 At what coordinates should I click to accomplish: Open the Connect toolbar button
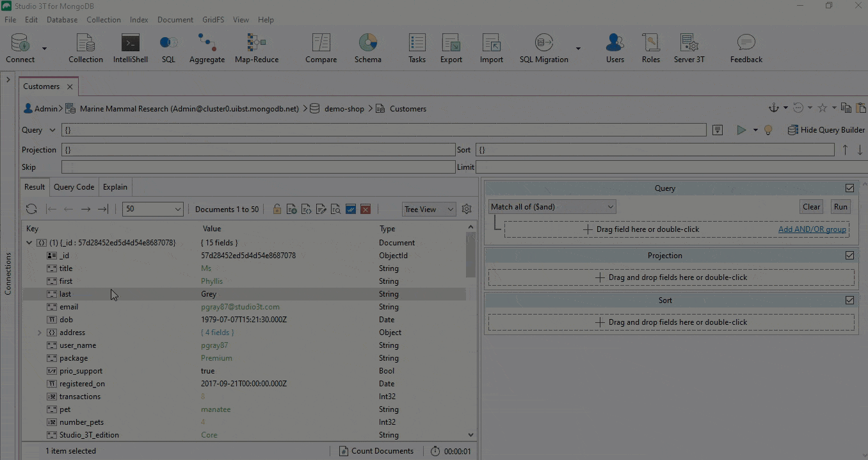pos(20,49)
